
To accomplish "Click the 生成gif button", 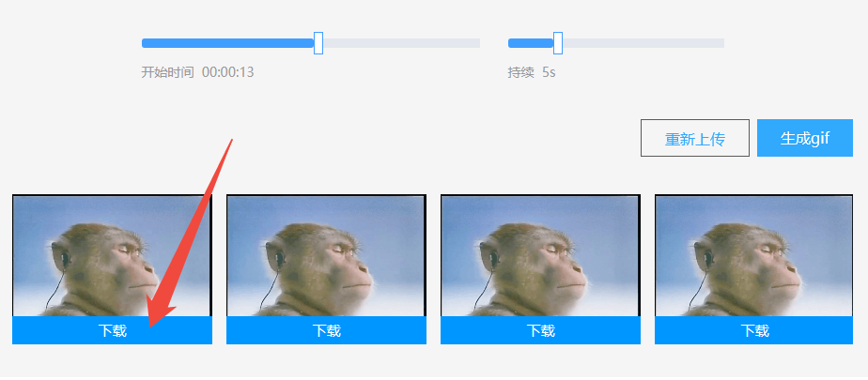I will click(x=804, y=138).
